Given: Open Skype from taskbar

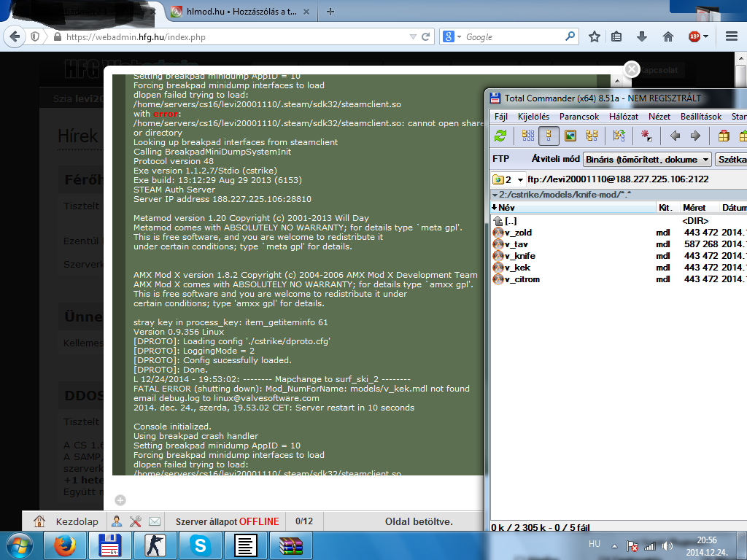Looking at the screenshot, I should 200,545.
